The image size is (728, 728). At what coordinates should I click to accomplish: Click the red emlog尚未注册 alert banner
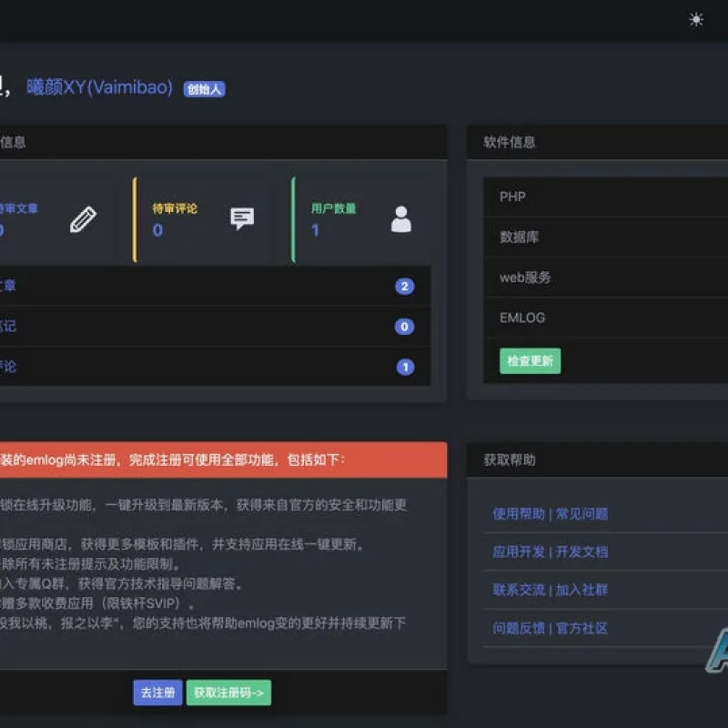[x=223, y=460]
